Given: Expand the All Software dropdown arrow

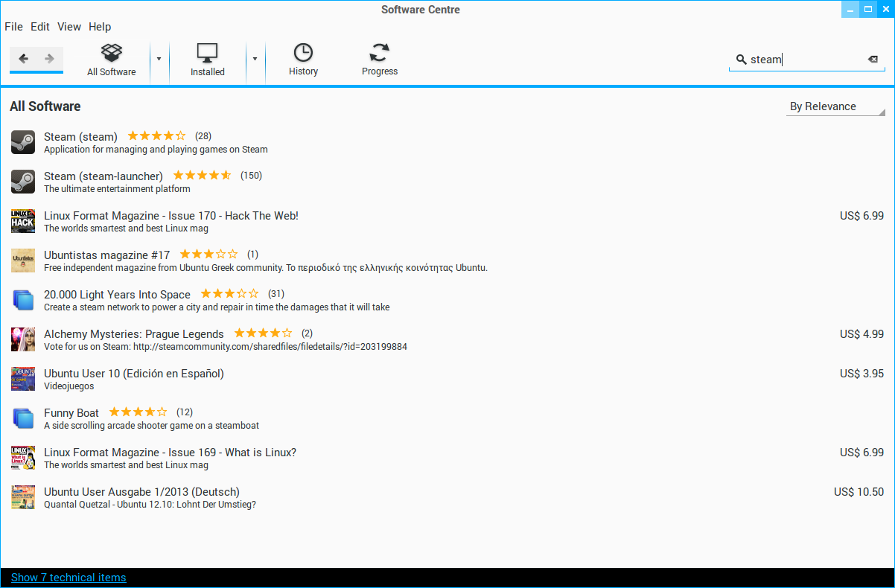Looking at the screenshot, I should 159,59.
